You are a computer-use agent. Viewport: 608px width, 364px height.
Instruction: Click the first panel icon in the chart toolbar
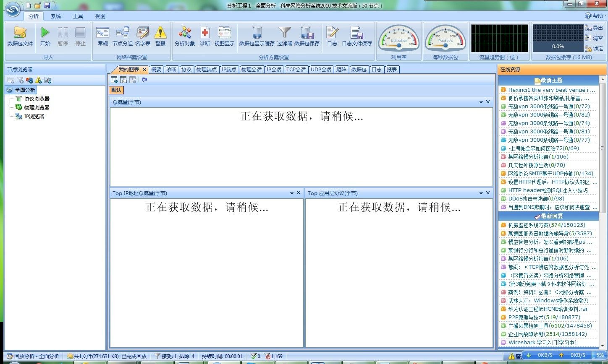pos(114,80)
